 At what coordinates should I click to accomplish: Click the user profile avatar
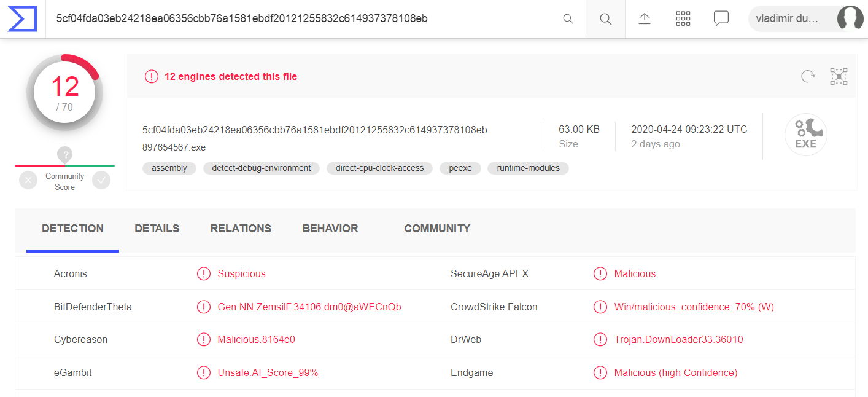click(x=850, y=18)
